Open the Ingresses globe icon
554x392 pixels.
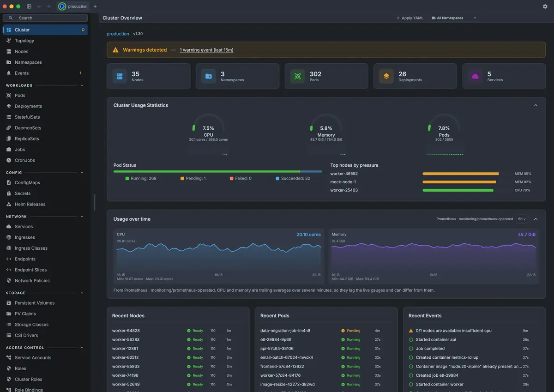pos(9,237)
